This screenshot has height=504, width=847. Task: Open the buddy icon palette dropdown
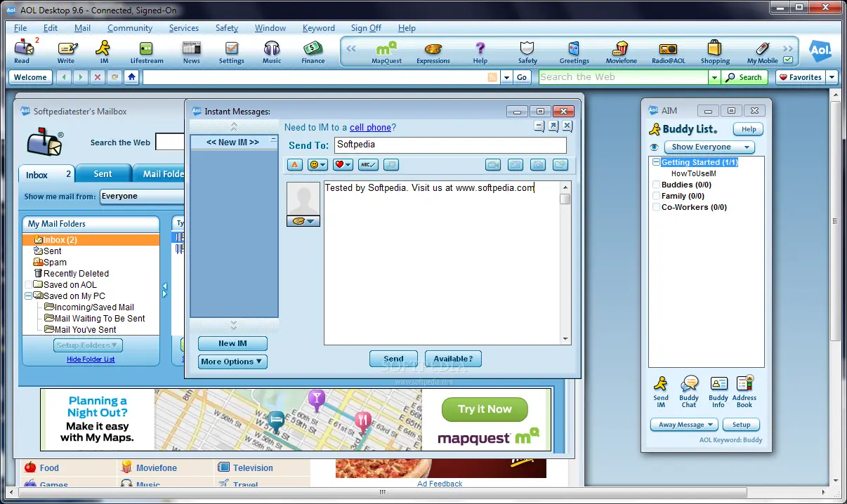[x=303, y=221]
